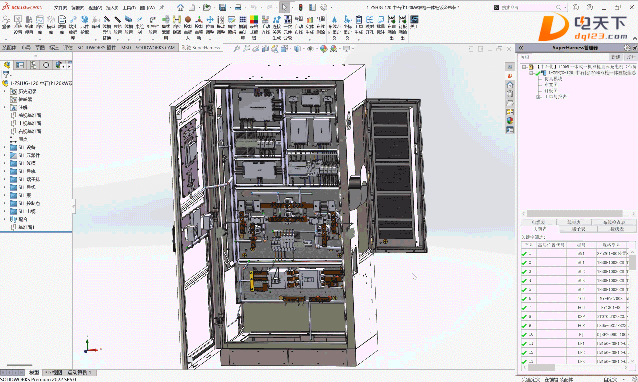Expand more FeatureManager tabs arrow
638x382 pixels.
69,65
